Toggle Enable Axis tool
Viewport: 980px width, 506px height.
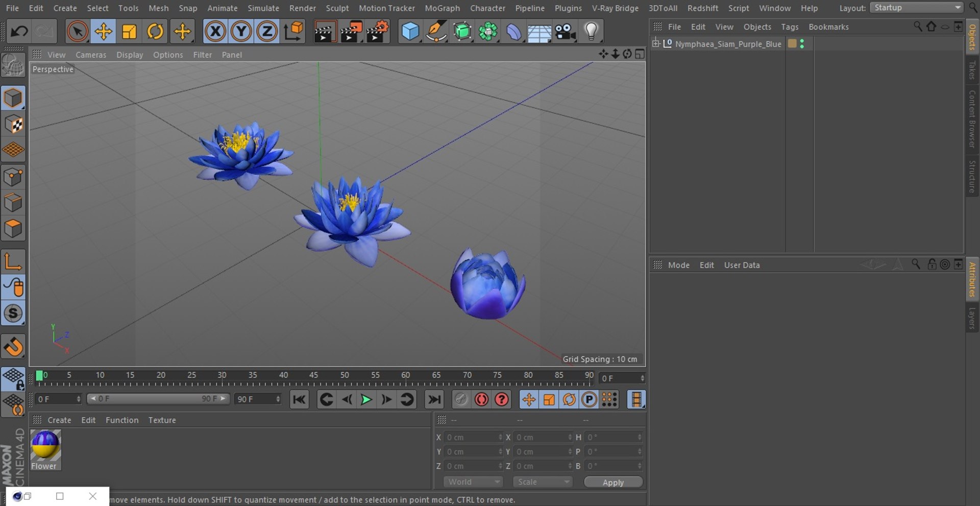pyautogui.click(x=13, y=261)
